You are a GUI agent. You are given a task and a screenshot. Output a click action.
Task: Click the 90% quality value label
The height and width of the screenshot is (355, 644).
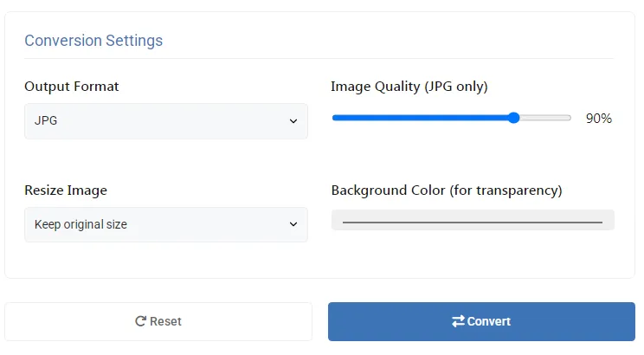(599, 119)
